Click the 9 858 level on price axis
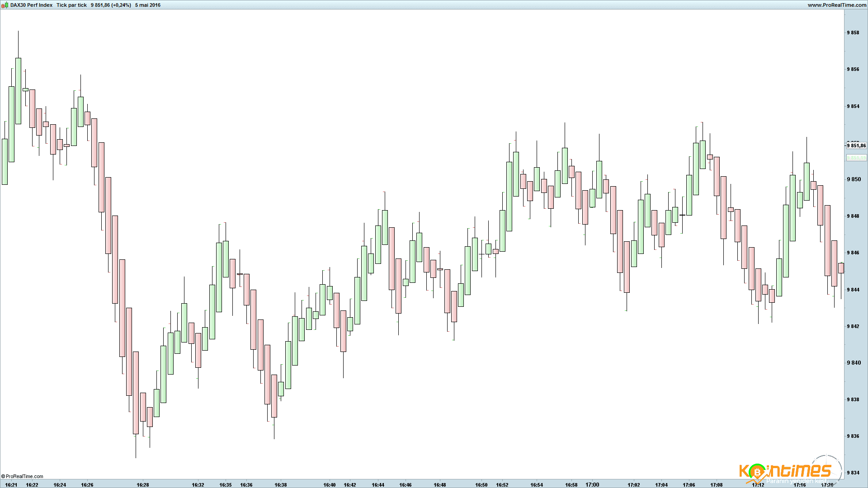 point(853,33)
